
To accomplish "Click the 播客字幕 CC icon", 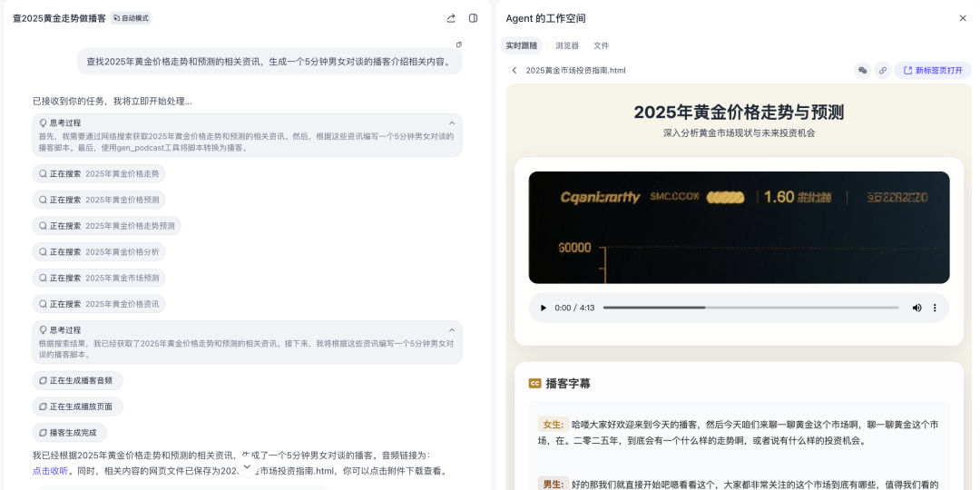I will pos(534,383).
